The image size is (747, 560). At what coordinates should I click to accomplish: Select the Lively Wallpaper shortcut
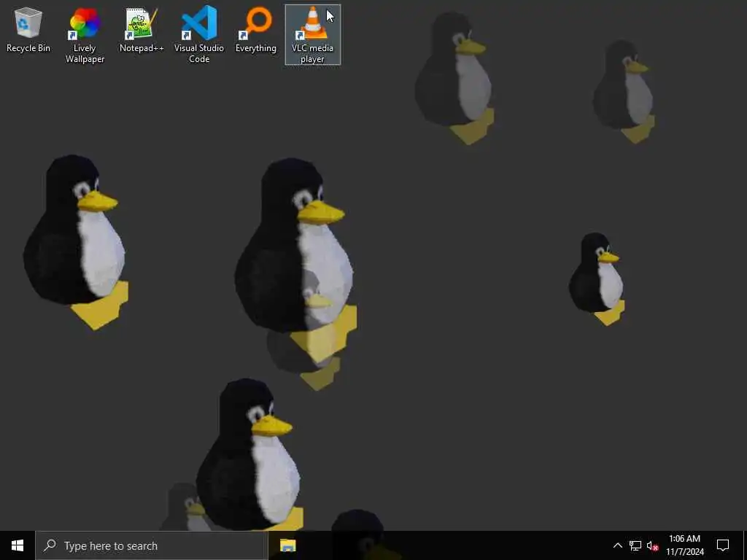click(85, 35)
